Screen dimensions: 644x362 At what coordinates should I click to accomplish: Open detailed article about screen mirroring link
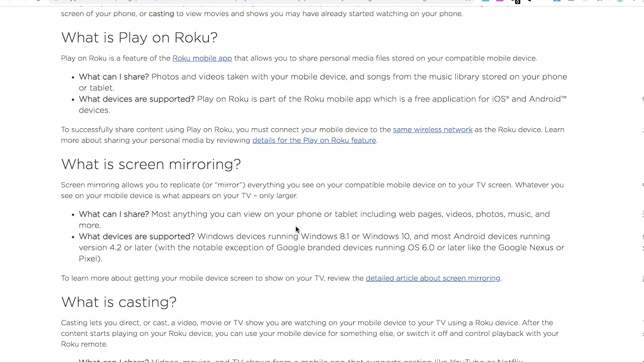pyautogui.click(x=433, y=278)
